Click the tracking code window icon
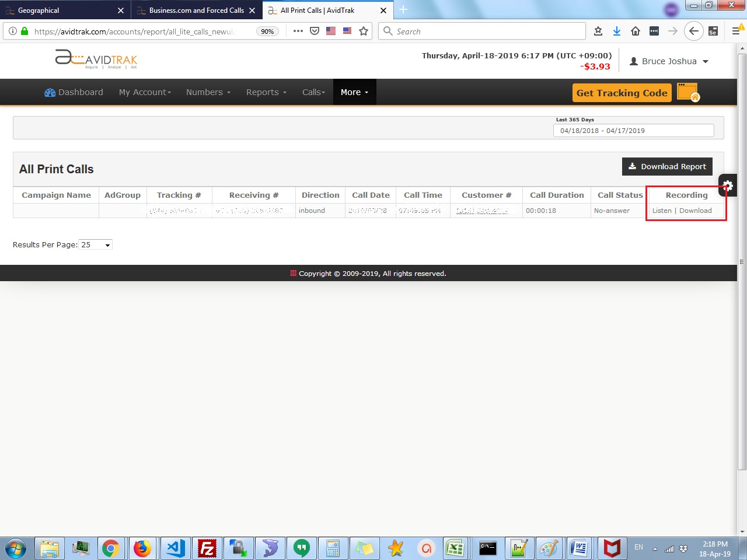This screenshot has height=560, width=747. click(x=688, y=92)
